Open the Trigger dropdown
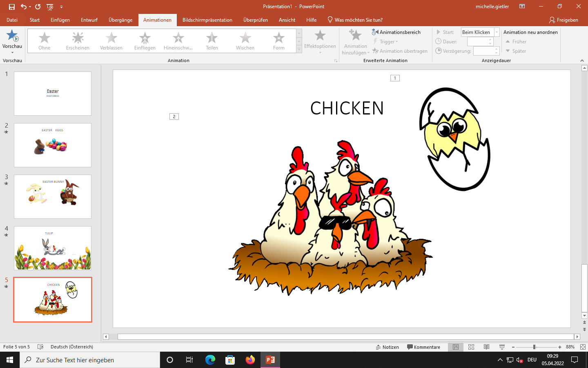 click(385, 41)
